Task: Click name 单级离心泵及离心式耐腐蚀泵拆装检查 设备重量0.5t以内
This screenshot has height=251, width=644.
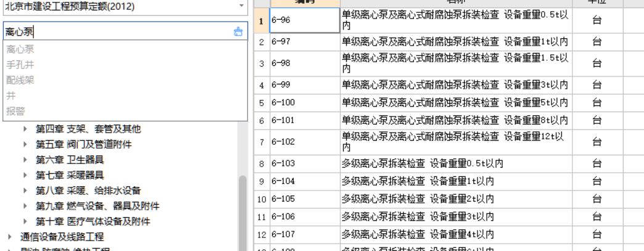Action: (x=456, y=20)
